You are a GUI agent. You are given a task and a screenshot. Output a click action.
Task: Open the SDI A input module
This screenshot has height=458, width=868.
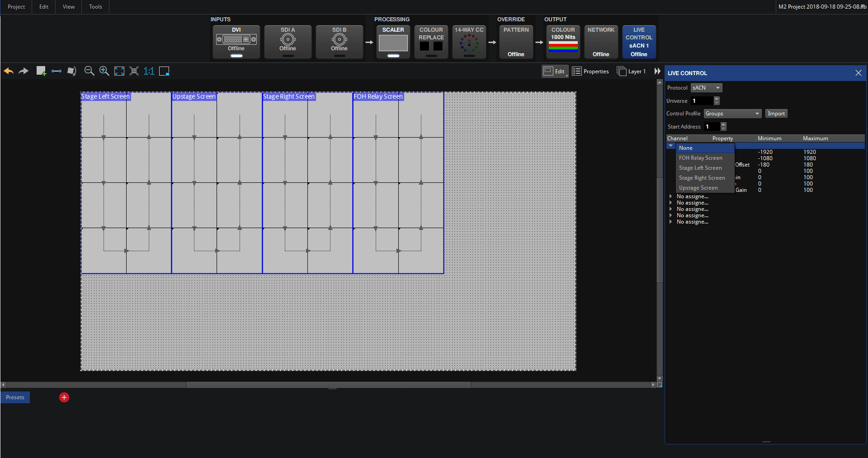tap(288, 42)
